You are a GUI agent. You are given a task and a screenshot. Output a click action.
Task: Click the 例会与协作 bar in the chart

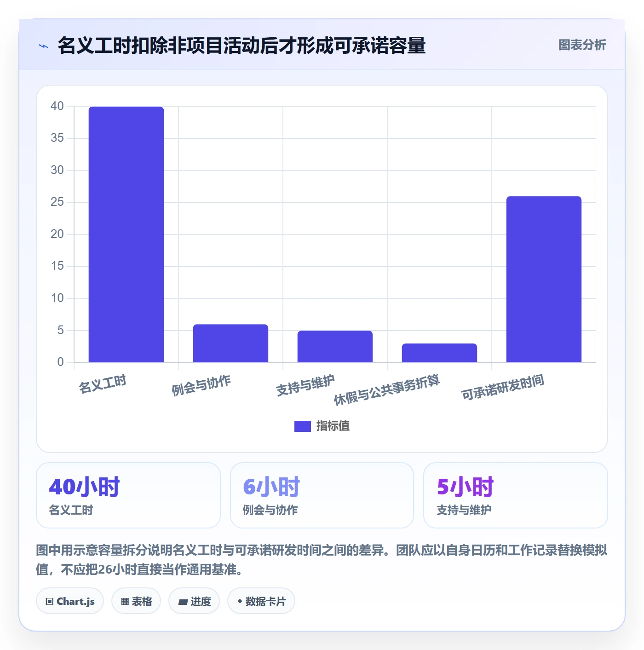click(x=230, y=343)
